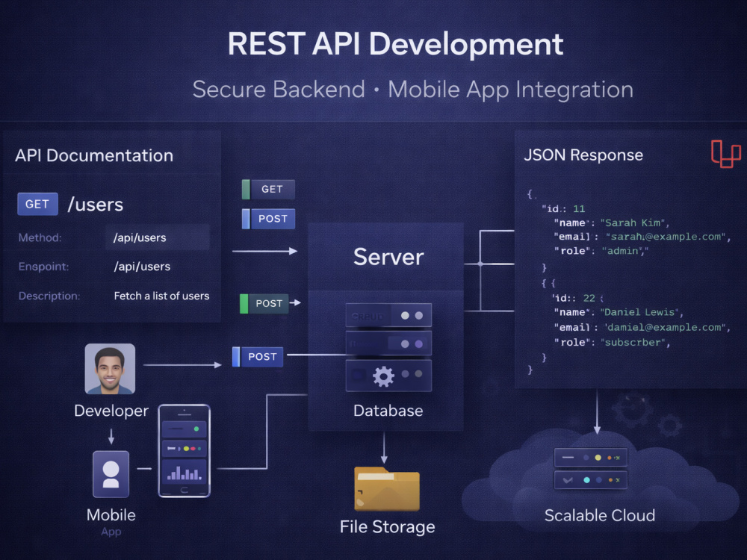Image resolution: width=747 pixels, height=560 pixels.
Task: Click the POST tag with the green stripe
Action: [264, 303]
